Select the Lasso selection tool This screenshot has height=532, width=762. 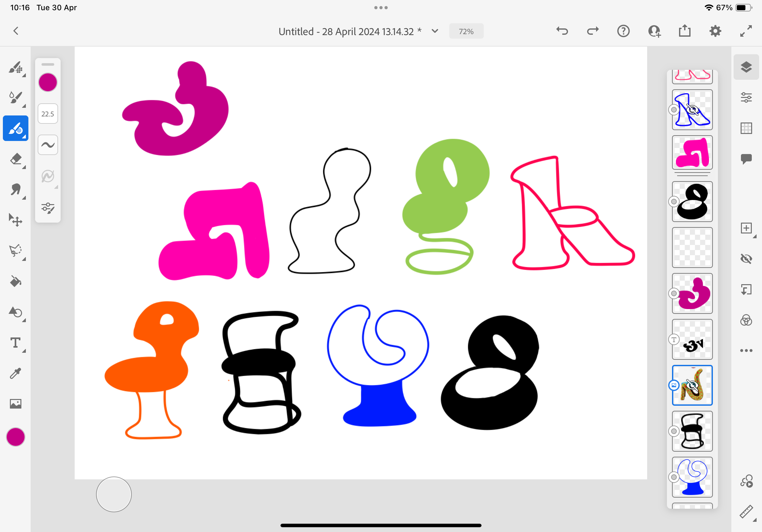pyautogui.click(x=16, y=251)
